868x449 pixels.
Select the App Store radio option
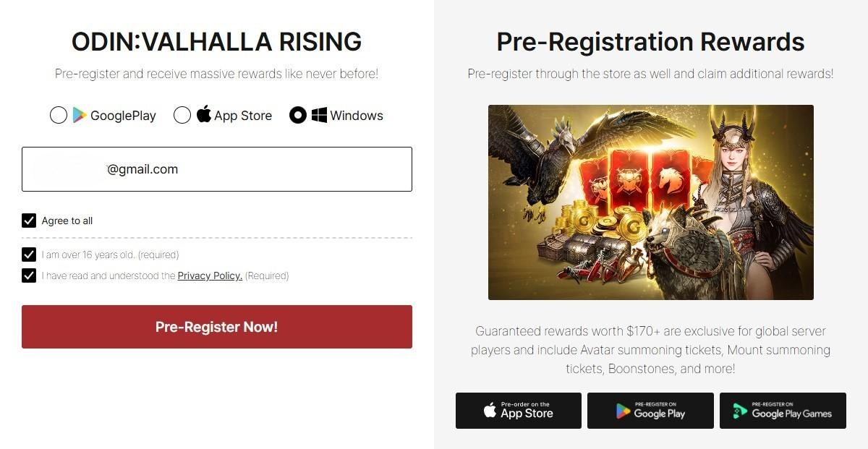point(182,115)
